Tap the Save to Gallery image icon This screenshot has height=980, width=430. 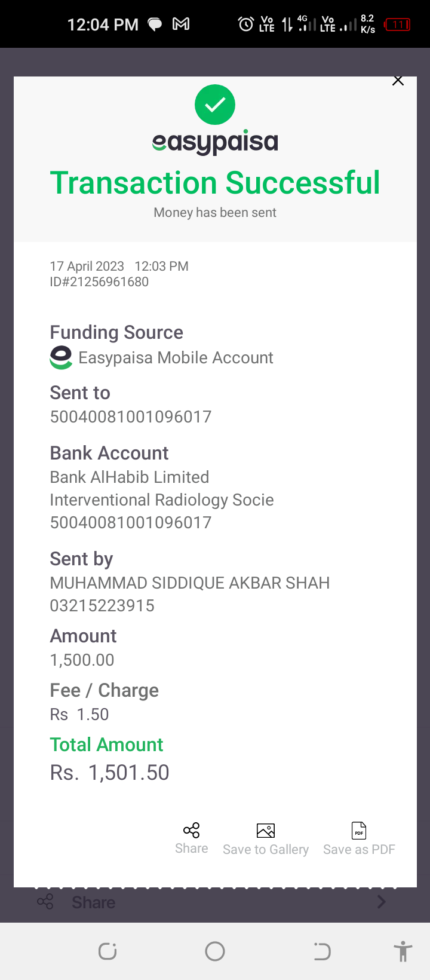[x=266, y=830]
